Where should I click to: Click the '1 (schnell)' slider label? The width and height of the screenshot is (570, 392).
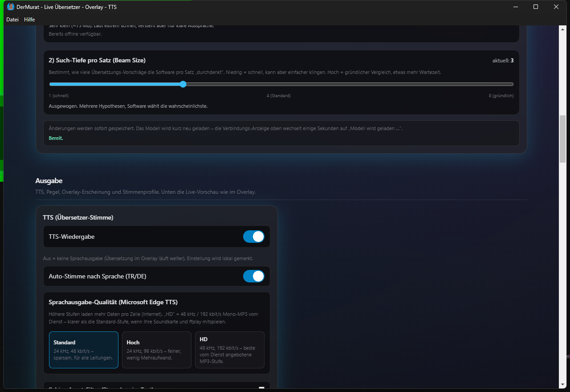(x=59, y=96)
